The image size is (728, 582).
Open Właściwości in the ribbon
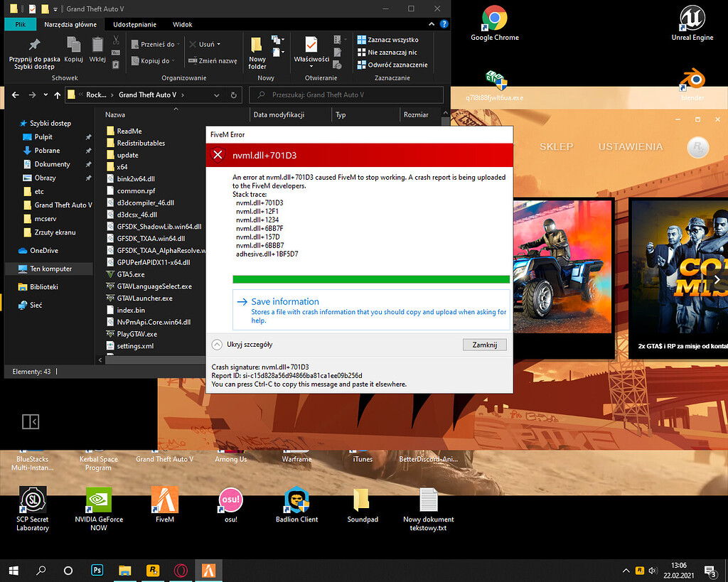coord(311,51)
